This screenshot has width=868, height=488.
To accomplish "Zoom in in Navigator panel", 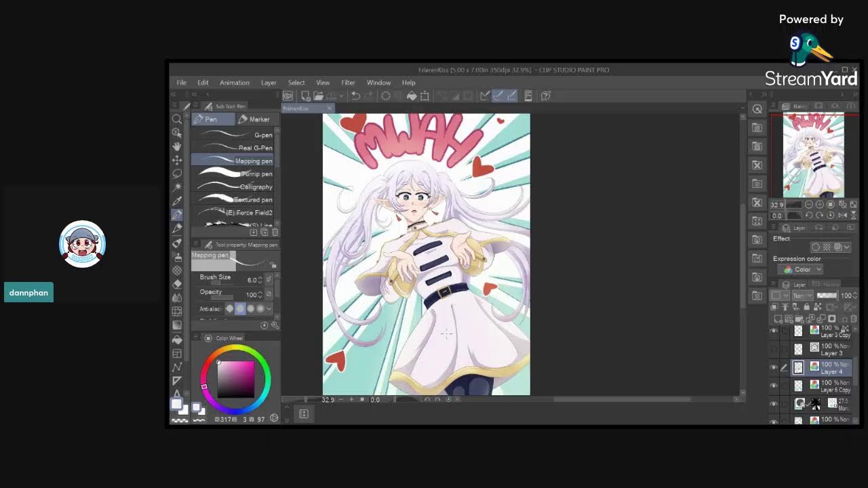I will [x=820, y=205].
